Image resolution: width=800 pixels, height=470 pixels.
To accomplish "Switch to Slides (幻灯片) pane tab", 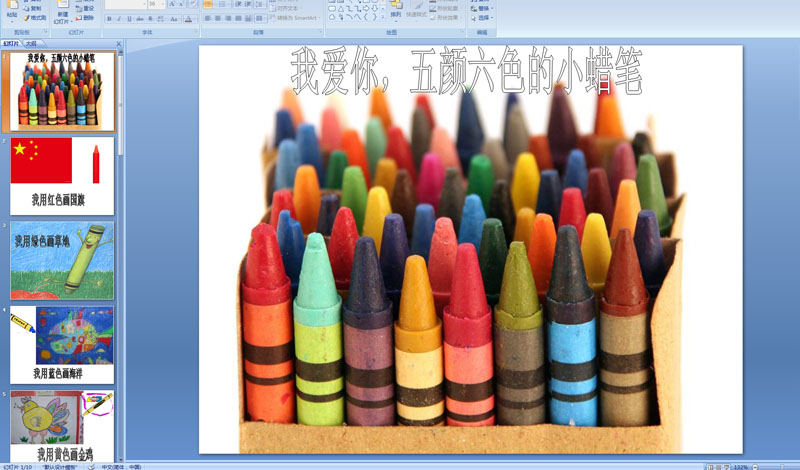I will pos(11,44).
